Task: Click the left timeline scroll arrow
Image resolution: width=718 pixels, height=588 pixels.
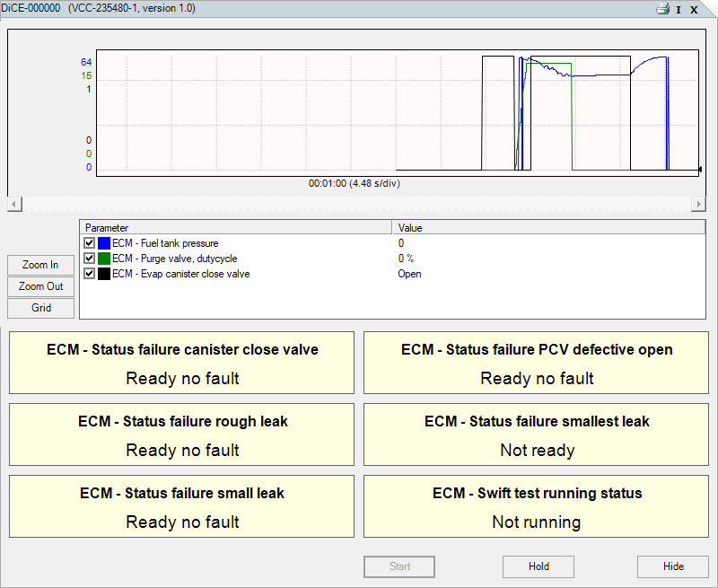Action: coord(13,204)
